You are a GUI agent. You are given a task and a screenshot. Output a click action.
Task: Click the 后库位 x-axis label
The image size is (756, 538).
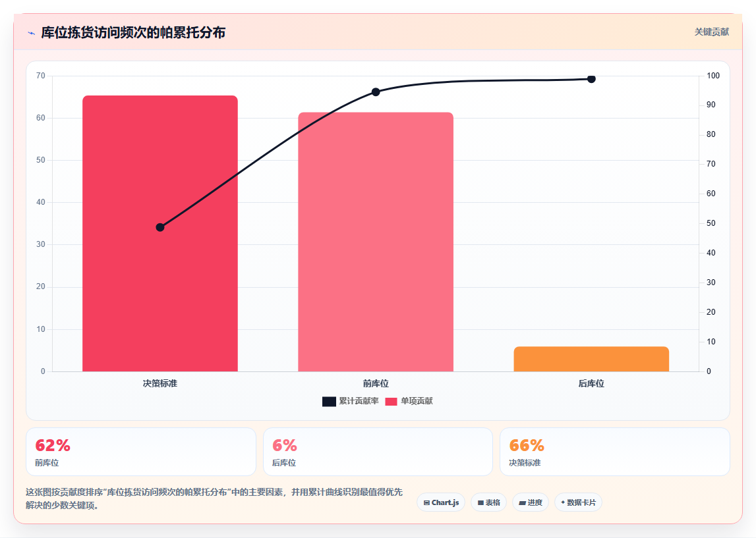(591, 383)
